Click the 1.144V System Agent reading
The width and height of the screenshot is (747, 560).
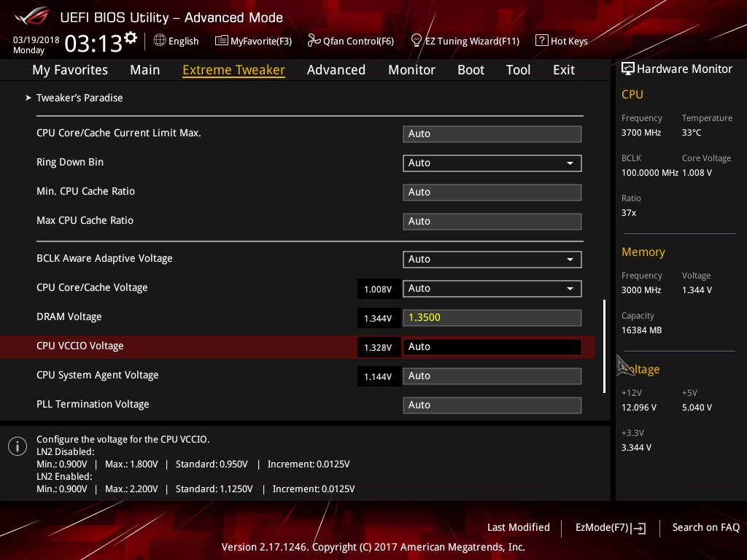click(379, 376)
